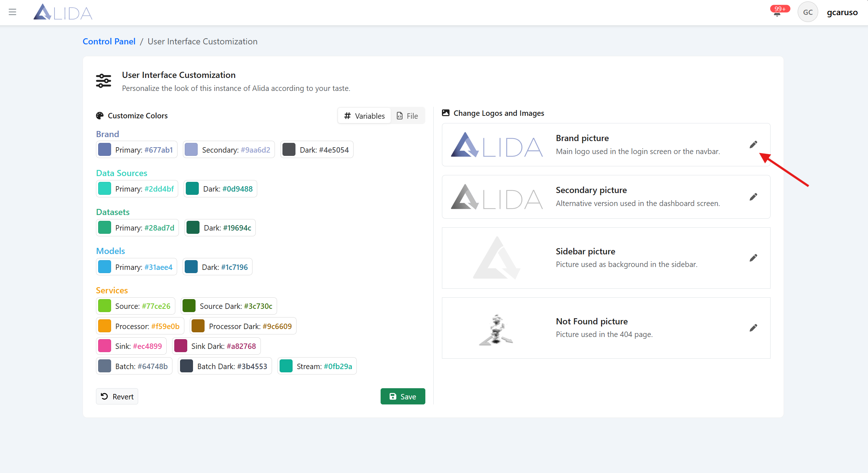The width and height of the screenshot is (868, 473).
Task: Open Models Primary swatch #31aee4
Action: click(x=105, y=267)
